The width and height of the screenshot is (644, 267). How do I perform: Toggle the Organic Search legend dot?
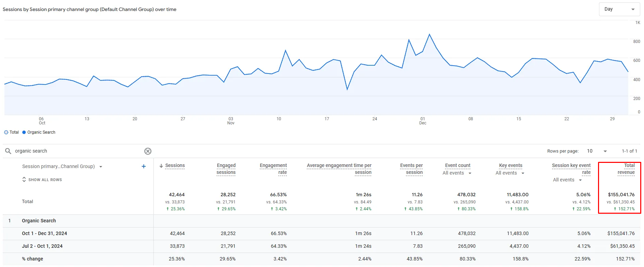[24, 132]
